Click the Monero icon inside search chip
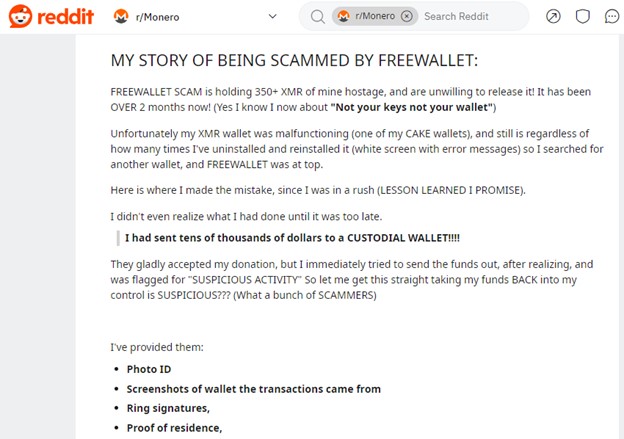The height and width of the screenshot is (439, 624). 343,16
